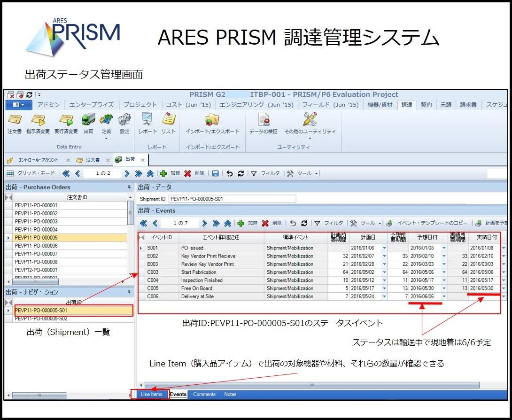Go to first record in main toolbar
This screenshot has height=420, width=512.
click(66, 173)
